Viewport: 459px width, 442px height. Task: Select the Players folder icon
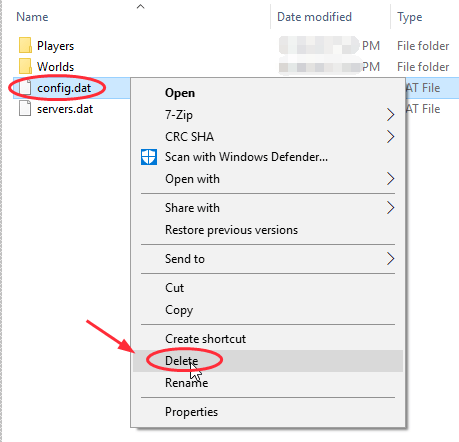25,45
